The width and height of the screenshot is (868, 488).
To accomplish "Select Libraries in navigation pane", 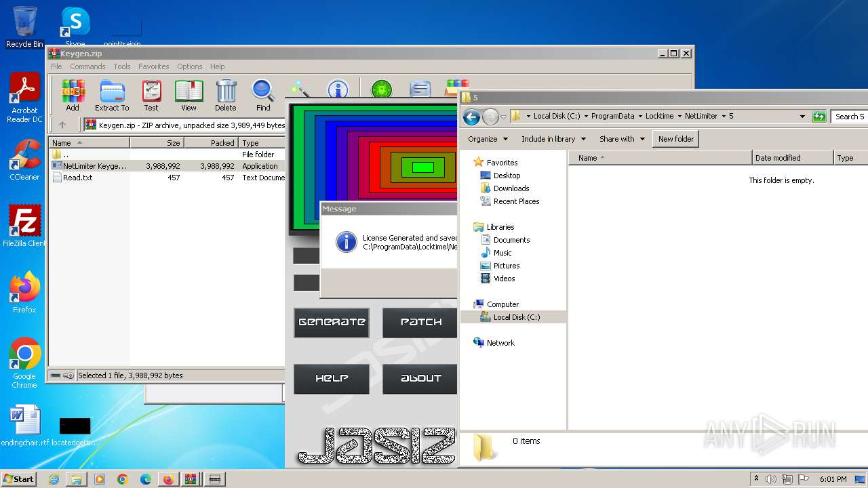I will (500, 227).
